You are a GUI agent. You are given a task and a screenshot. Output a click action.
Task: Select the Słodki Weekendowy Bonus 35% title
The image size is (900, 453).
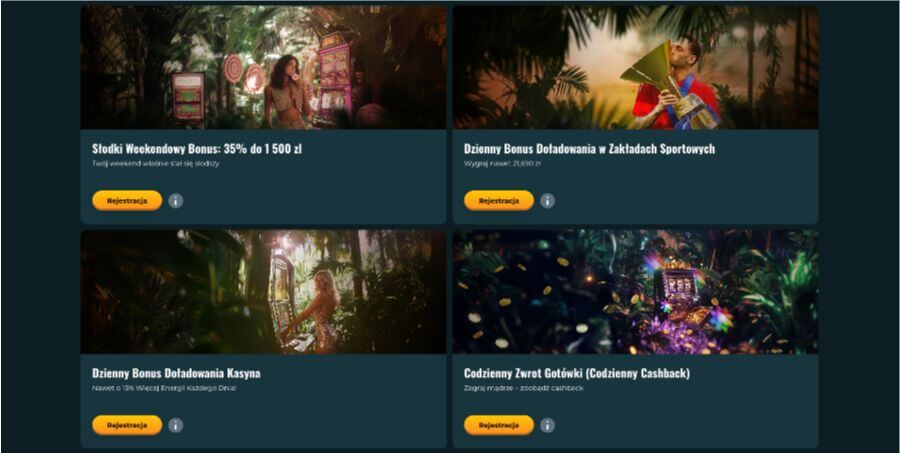pos(197,149)
